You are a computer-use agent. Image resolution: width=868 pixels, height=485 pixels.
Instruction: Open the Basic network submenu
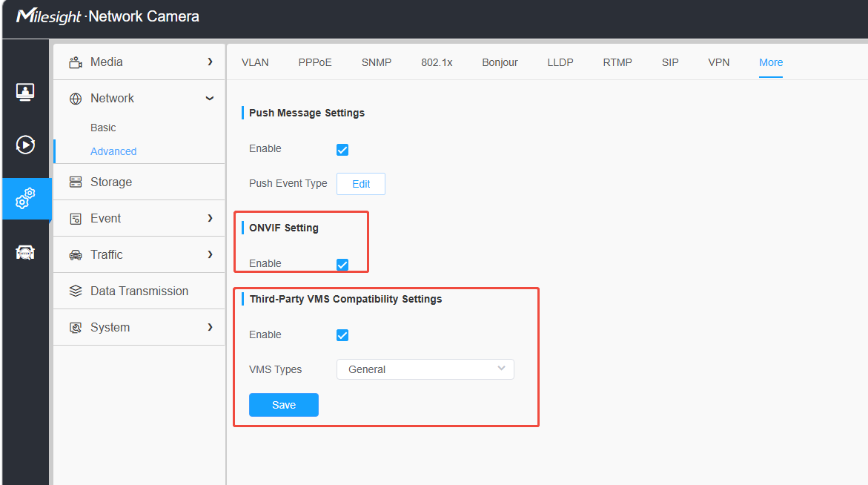point(103,128)
